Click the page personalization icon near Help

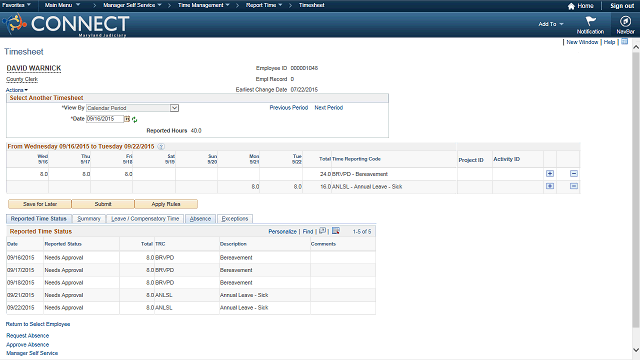coord(624,42)
